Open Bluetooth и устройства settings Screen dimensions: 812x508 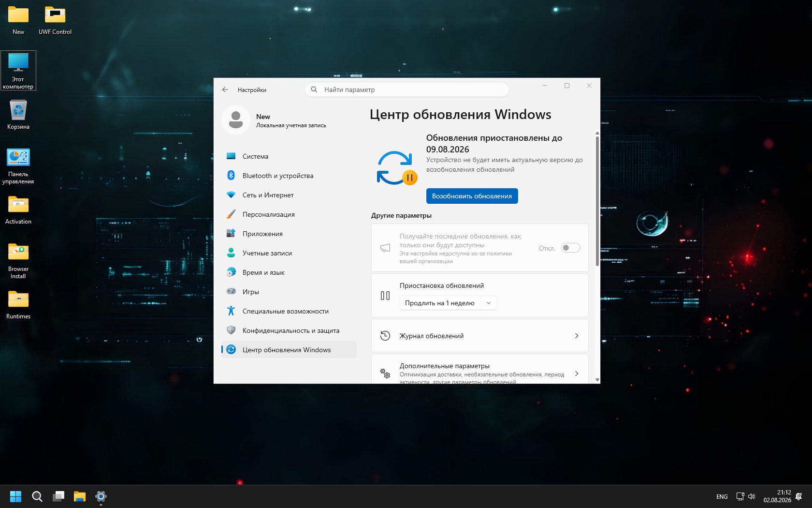(289, 176)
